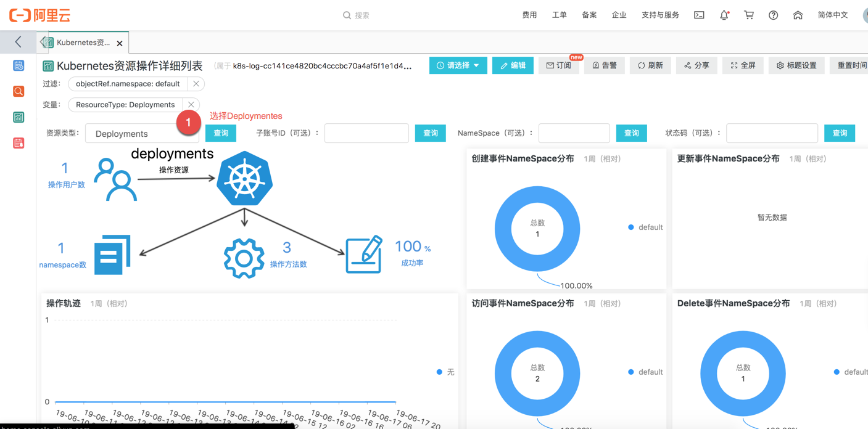Open the 分享 (share) function
The image size is (868, 429).
696,65
